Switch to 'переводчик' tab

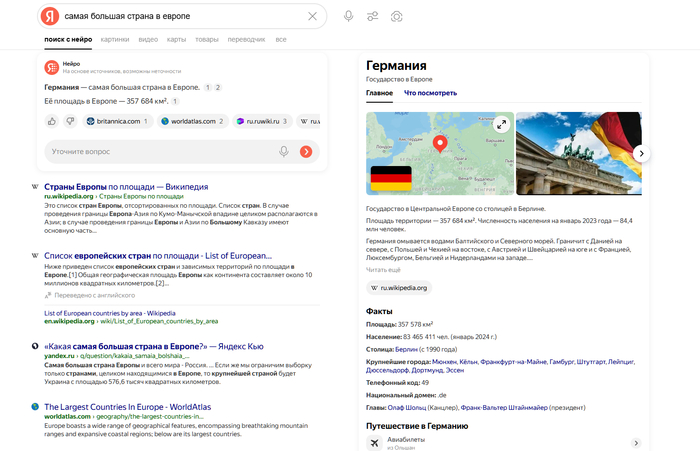(x=246, y=39)
